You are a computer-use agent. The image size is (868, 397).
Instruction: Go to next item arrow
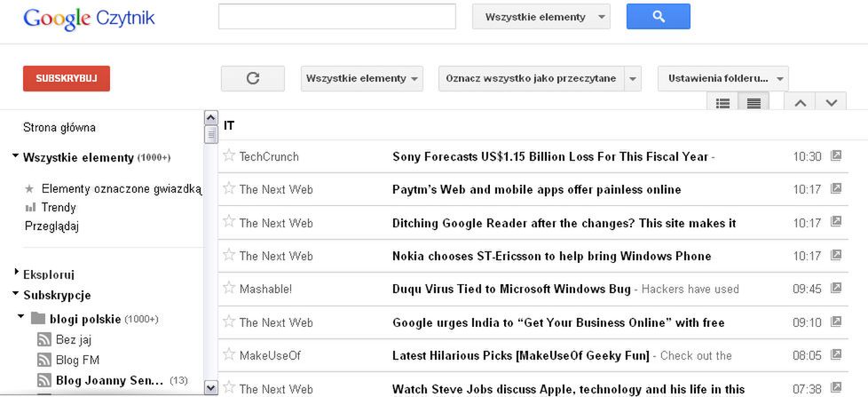coord(831,103)
